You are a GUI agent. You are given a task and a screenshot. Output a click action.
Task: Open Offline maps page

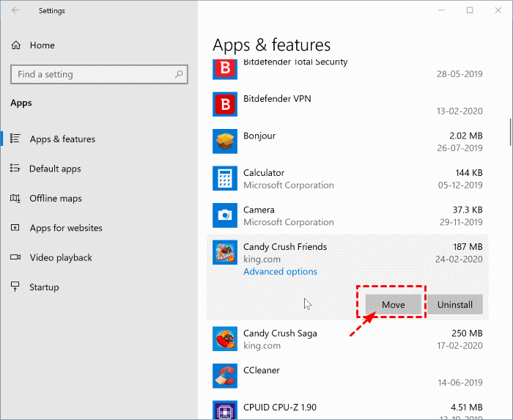[56, 198]
